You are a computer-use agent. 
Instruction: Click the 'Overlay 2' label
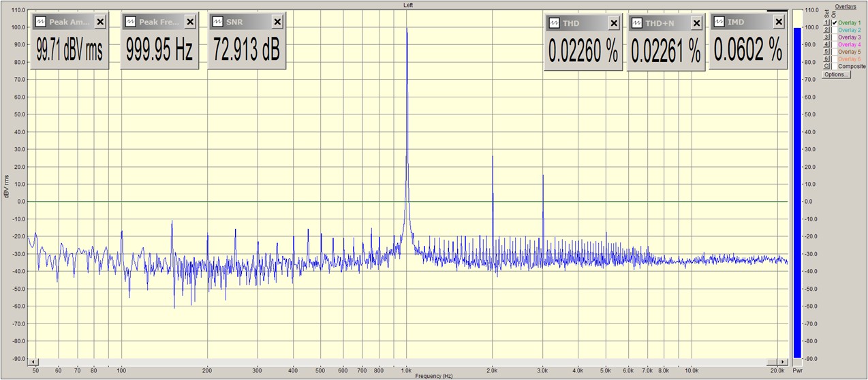[x=849, y=30]
